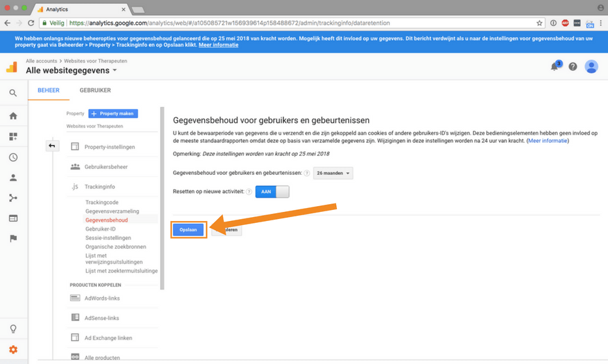Open Sessie-instellingen submenu item
The width and height of the screenshot is (608, 364).
108,238
